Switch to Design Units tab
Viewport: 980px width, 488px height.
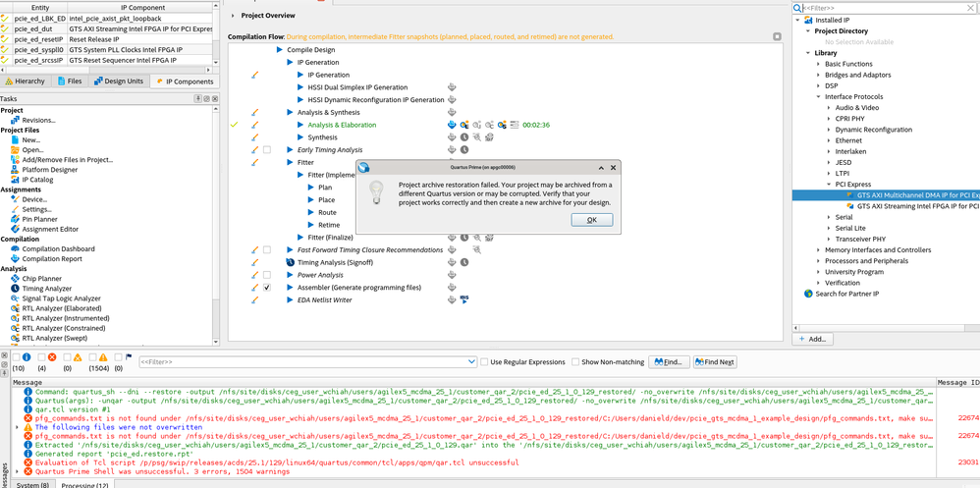(119, 81)
